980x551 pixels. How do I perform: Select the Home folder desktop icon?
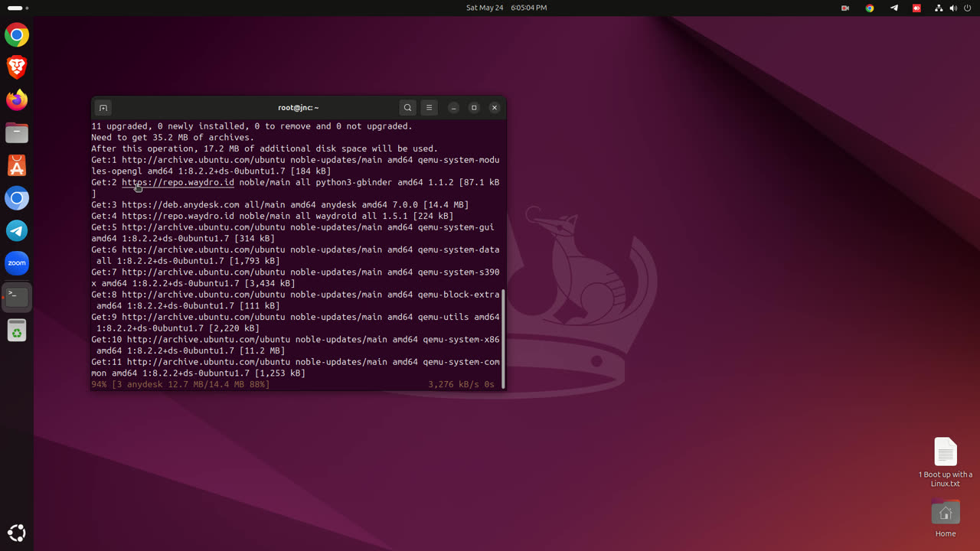click(946, 518)
